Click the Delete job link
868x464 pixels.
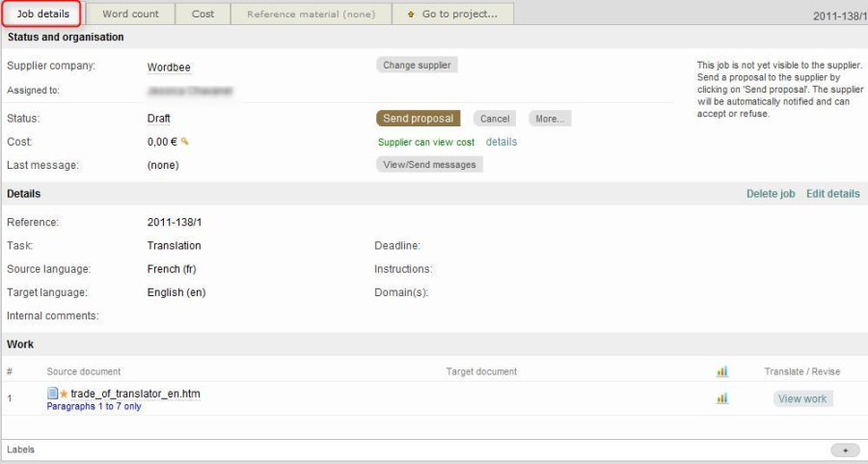point(771,194)
